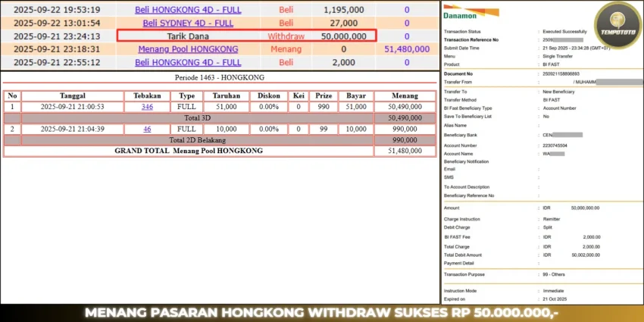Click the Tarik Dana entry
This screenshot has width=644, height=322.
pos(188,36)
